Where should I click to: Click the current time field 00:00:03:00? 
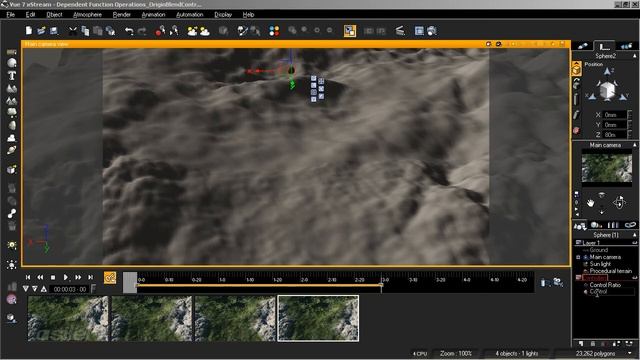(x=69, y=289)
